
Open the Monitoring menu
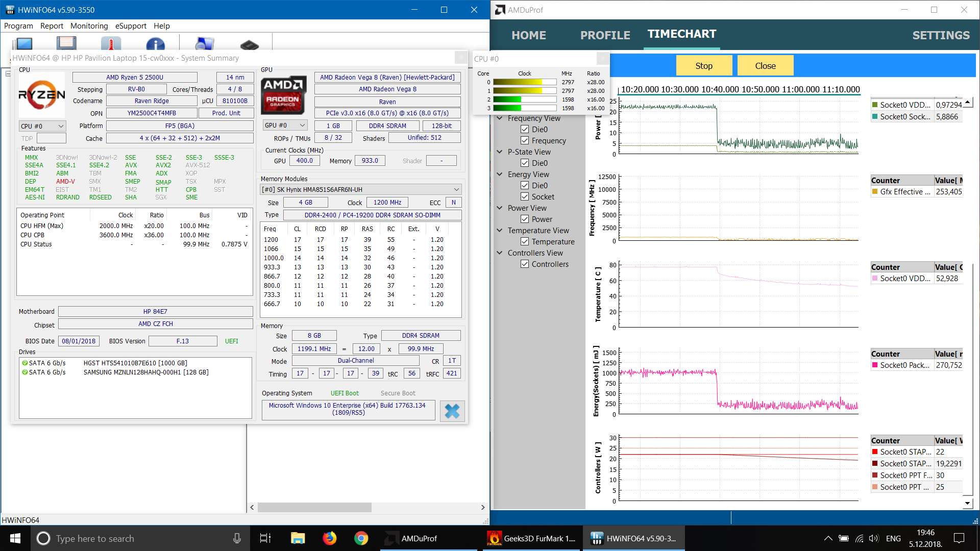(89, 26)
